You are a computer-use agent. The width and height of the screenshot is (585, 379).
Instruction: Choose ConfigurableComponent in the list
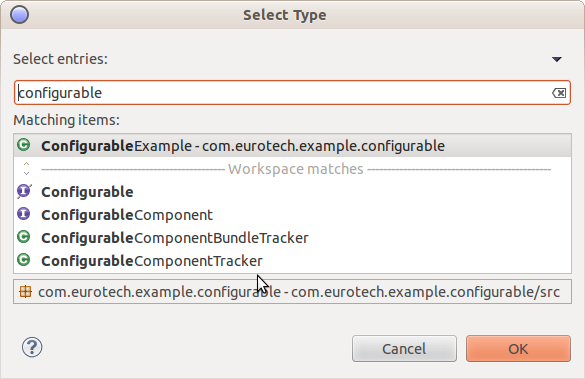click(x=292, y=215)
